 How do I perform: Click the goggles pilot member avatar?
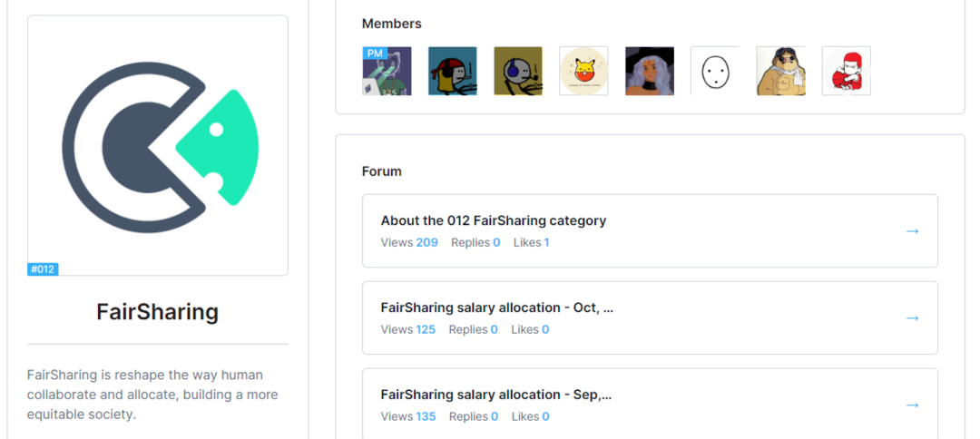pyautogui.click(x=780, y=71)
